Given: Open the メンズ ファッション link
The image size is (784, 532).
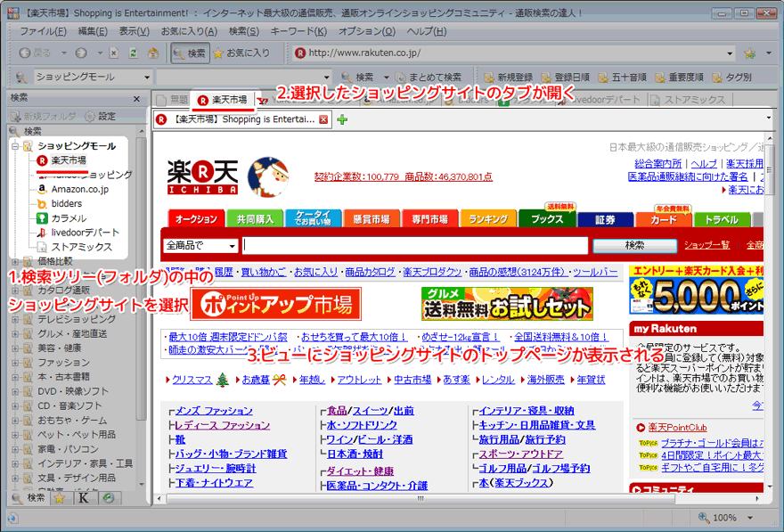Looking at the screenshot, I should 214,411.
